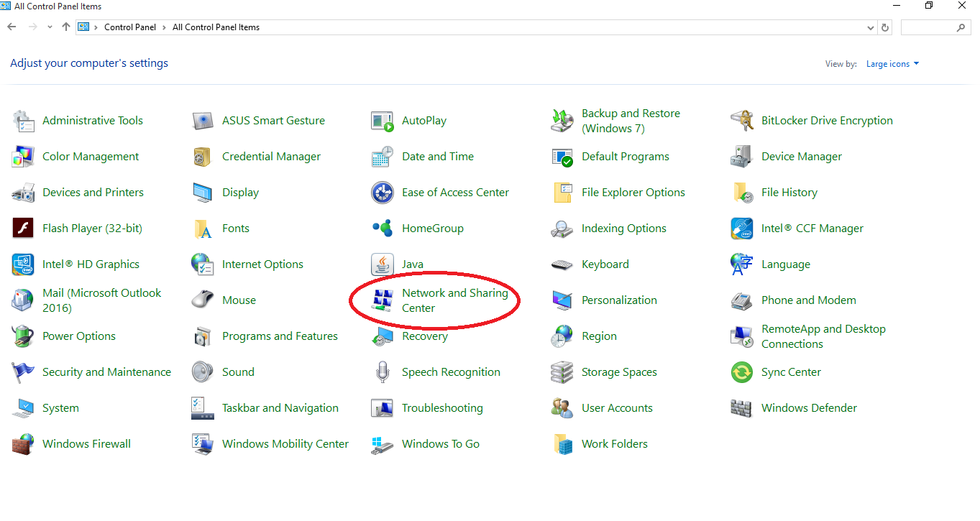Open the Indexing Options icon
980x521 pixels.
(x=562, y=229)
